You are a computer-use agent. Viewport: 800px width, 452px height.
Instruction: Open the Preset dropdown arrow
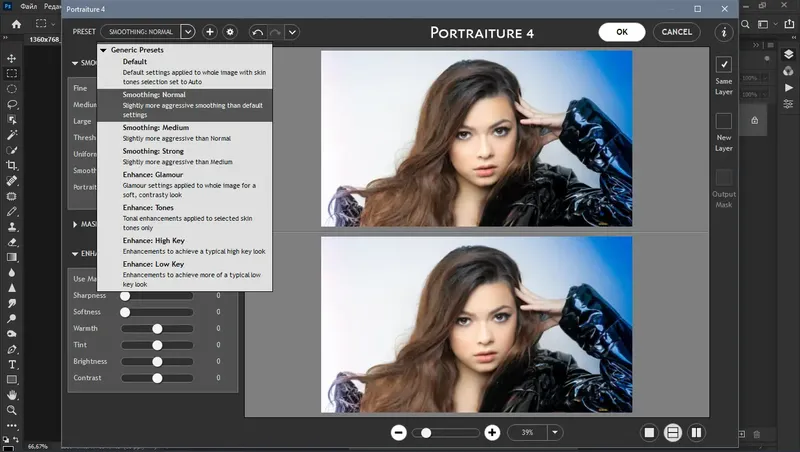(x=188, y=32)
